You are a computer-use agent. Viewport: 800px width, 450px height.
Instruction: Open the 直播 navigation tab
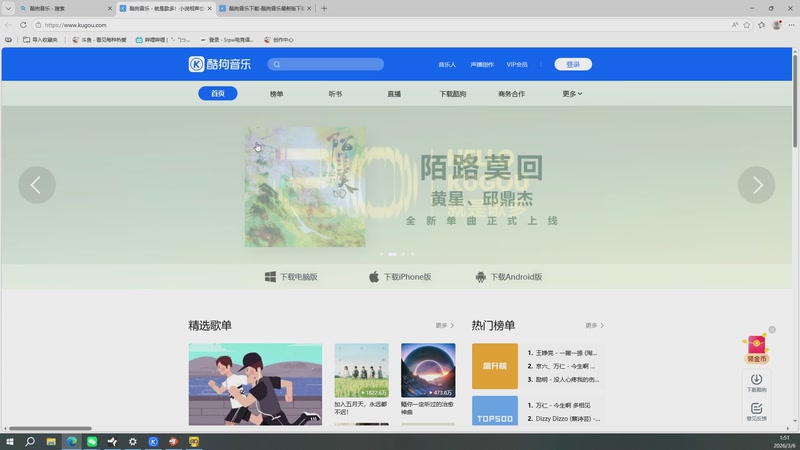click(x=394, y=94)
